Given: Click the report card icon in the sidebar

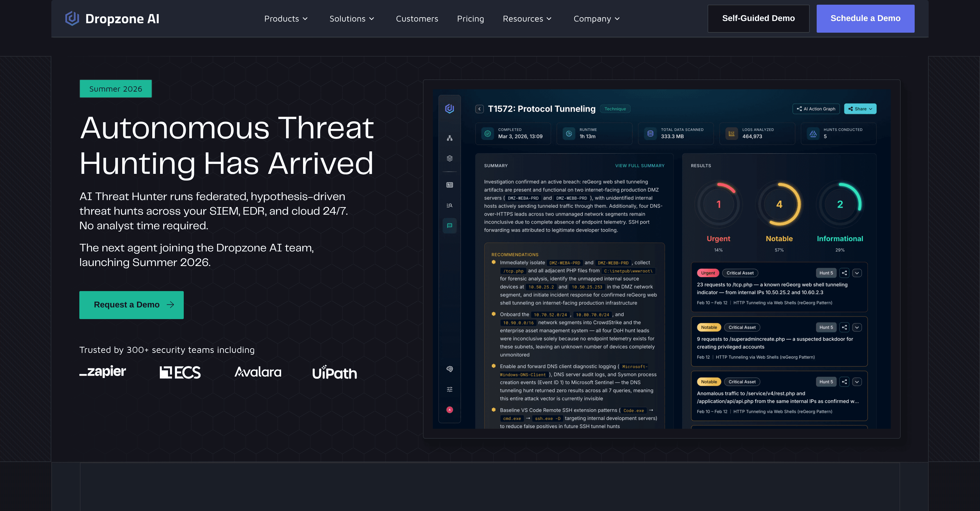Looking at the screenshot, I should point(449,185).
